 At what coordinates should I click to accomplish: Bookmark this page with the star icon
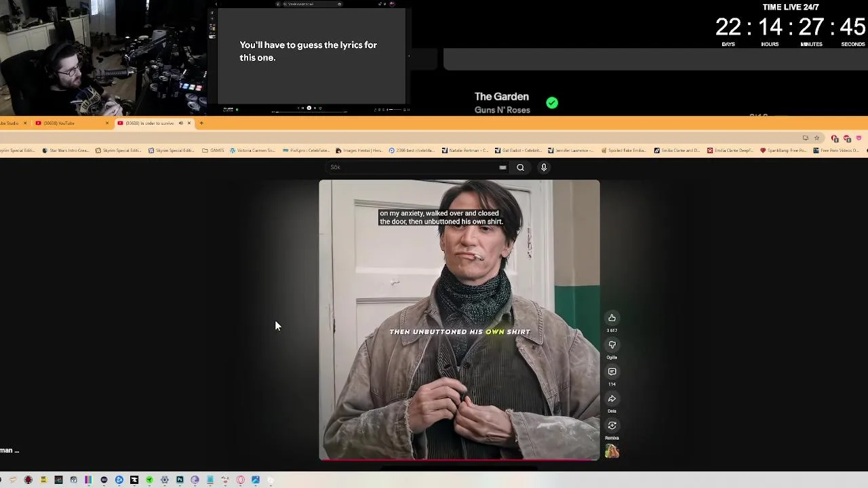coord(816,138)
